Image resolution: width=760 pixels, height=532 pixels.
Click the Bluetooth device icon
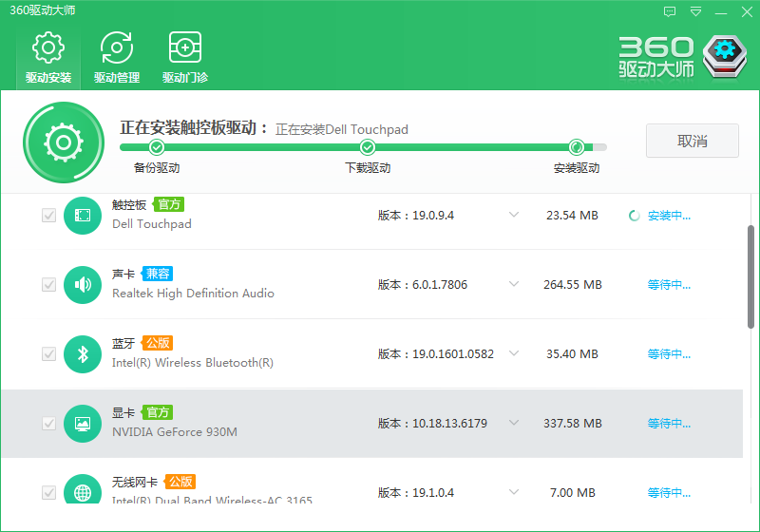(x=83, y=353)
